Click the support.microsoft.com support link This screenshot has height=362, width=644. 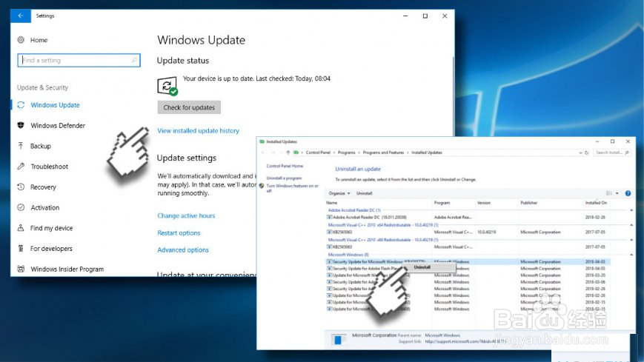(x=466, y=341)
